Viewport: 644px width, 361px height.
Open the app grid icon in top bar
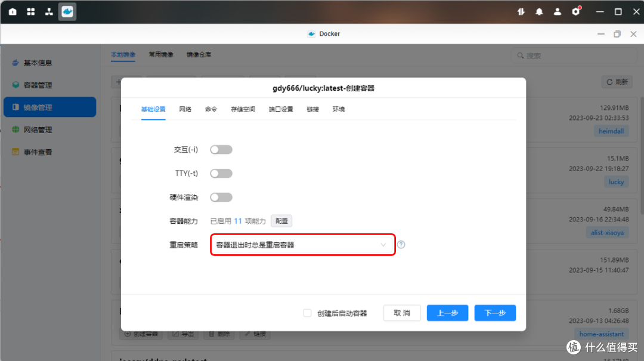(x=31, y=11)
